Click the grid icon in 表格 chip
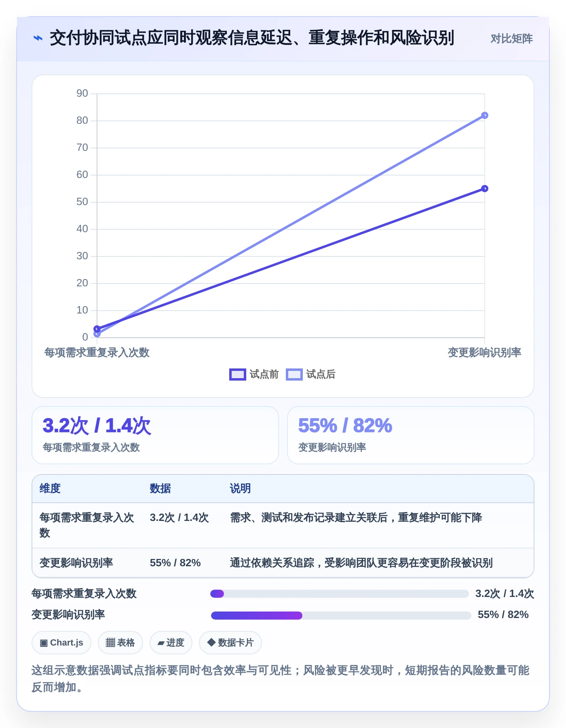 (110, 643)
